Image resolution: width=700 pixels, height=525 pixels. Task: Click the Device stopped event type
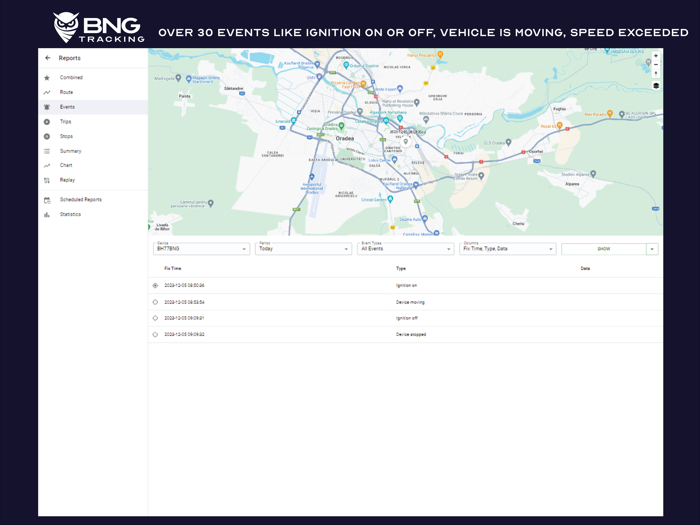coord(411,334)
